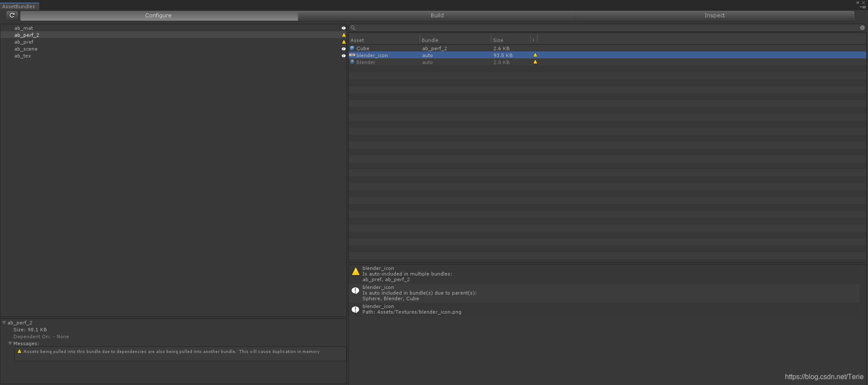
Task: Sort by the Bundle column header
Action: [455, 40]
